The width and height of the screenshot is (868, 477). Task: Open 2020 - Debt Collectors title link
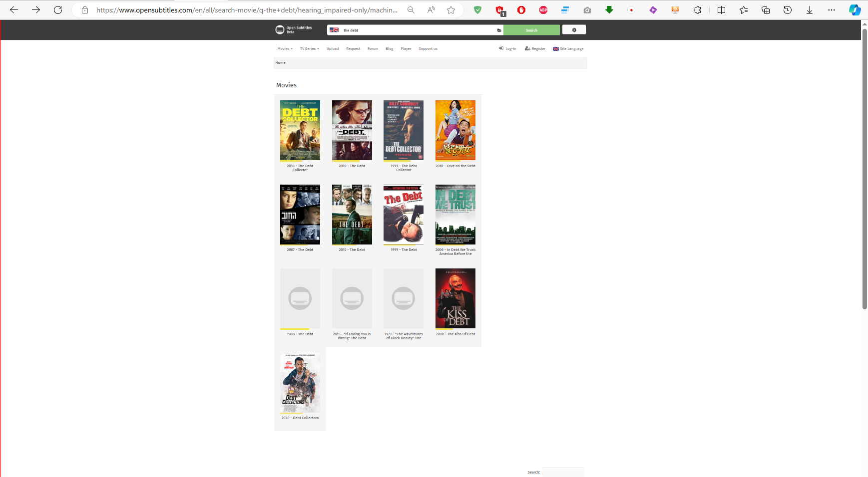click(x=300, y=418)
